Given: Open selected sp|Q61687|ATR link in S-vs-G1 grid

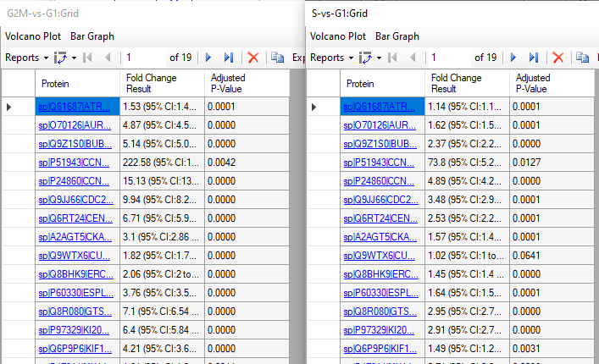Looking at the screenshot, I should tap(379, 107).
